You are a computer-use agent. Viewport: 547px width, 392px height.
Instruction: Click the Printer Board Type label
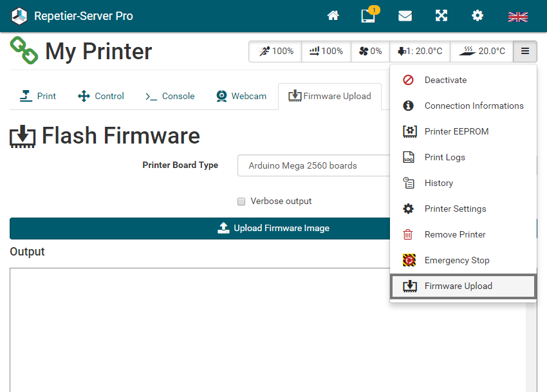[180, 165]
